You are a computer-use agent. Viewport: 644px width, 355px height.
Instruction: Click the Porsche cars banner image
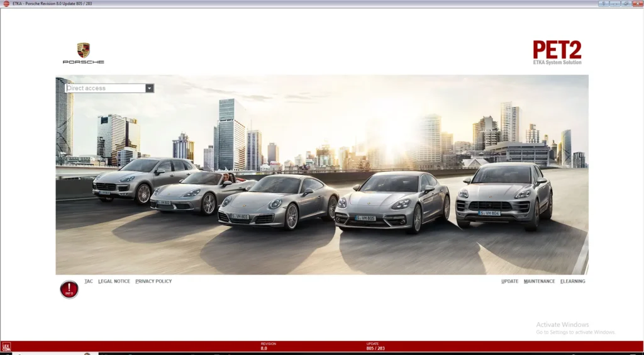point(322,189)
